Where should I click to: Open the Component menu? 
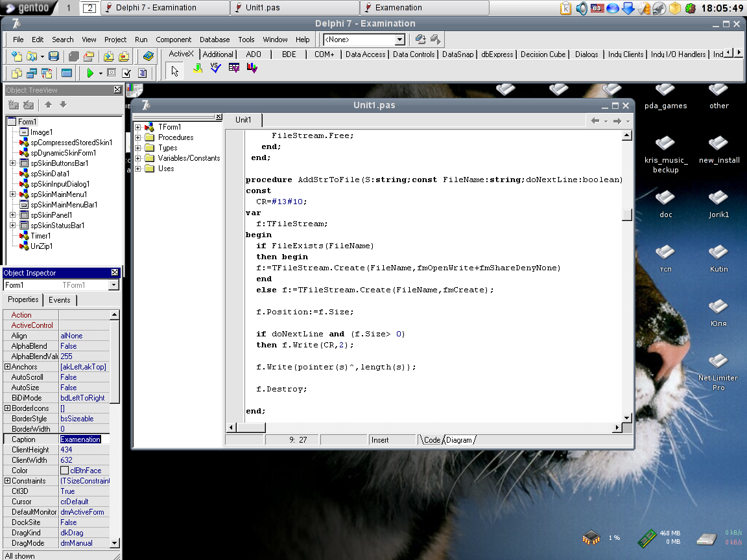point(173,40)
